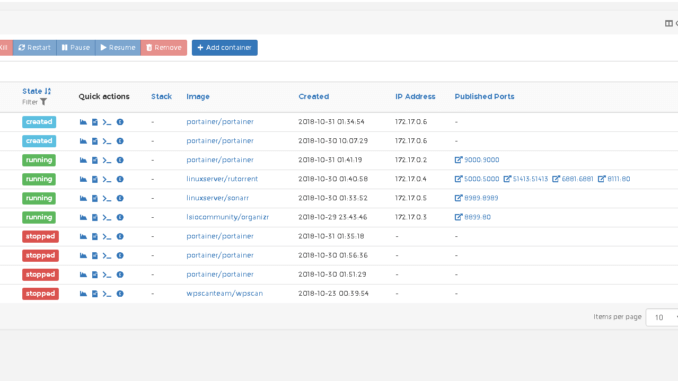Click the created badge for 01:34:54 container
This screenshot has height=381, width=678.
coord(39,122)
